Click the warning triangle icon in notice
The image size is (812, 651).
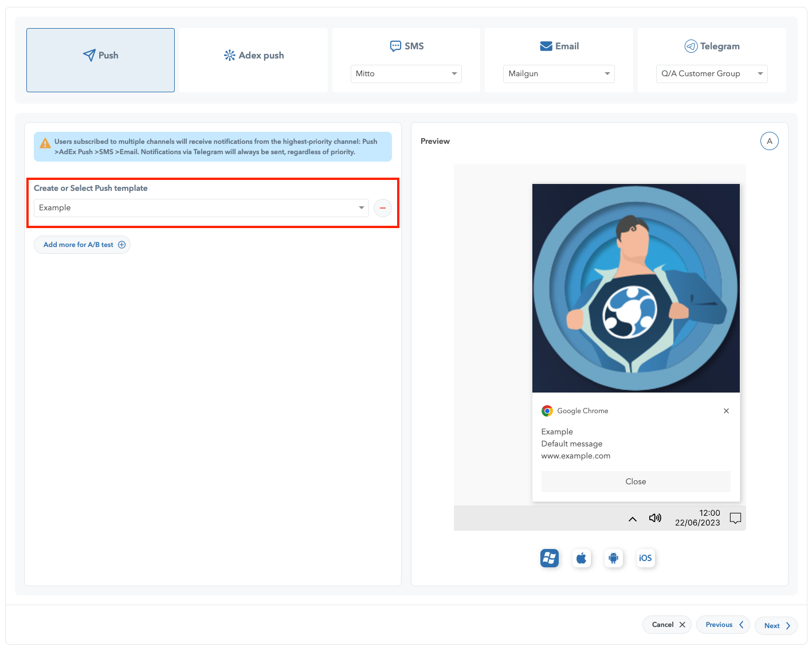pyautogui.click(x=45, y=144)
